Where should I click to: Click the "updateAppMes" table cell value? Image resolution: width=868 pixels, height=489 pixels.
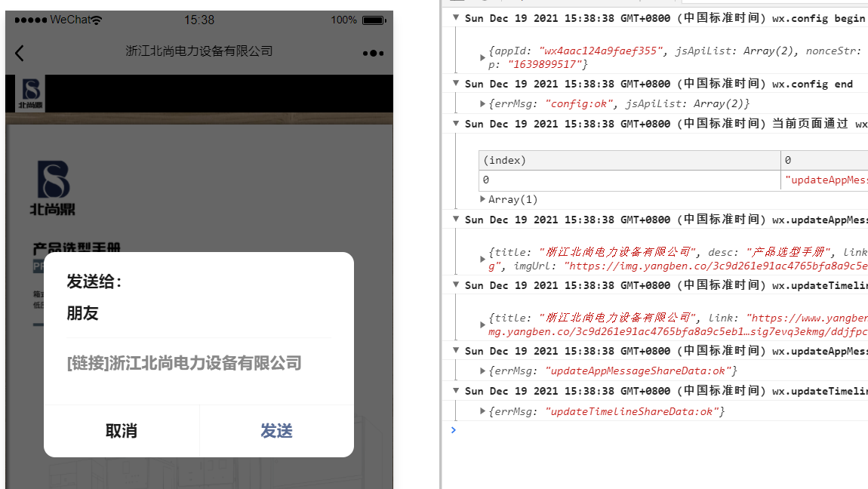click(826, 180)
